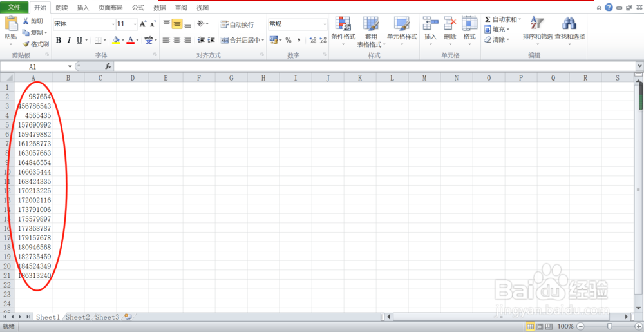
Task: Toggle Underline formatting
Action: click(79, 40)
